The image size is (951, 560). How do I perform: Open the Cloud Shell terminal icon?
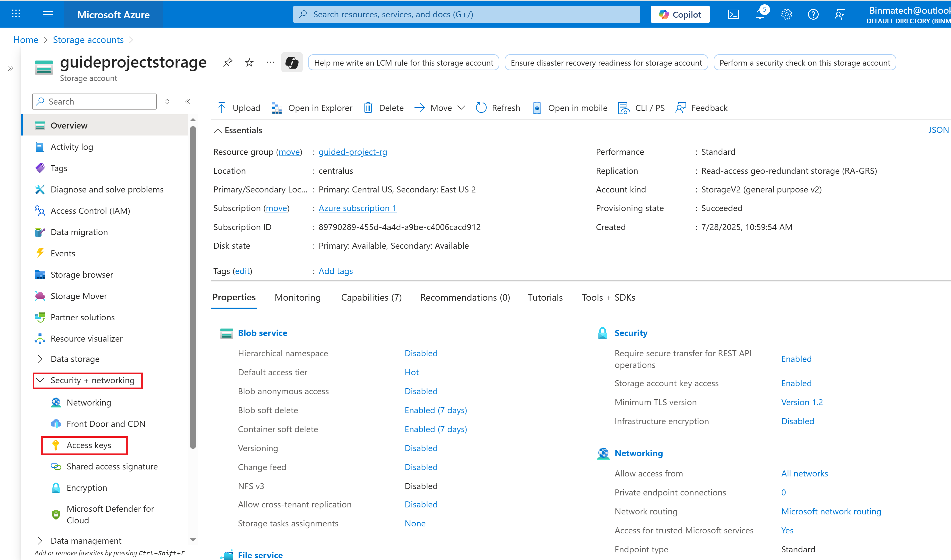(733, 14)
